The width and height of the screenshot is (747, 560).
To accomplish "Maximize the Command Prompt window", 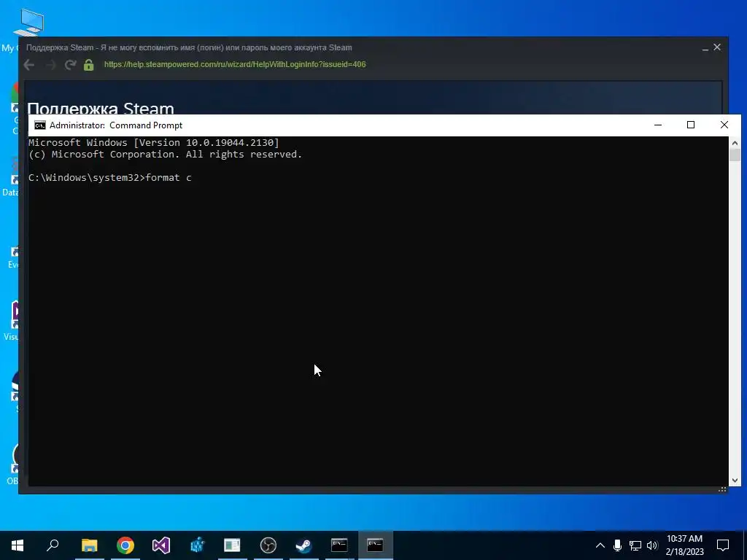I will (691, 125).
